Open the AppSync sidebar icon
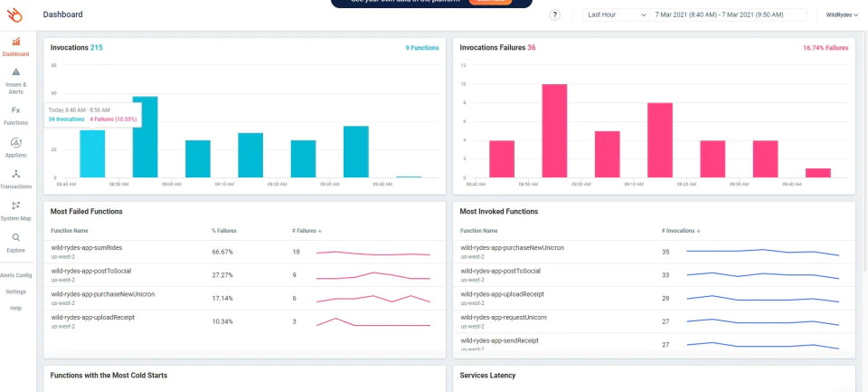The height and width of the screenshot is (392, 868). click(15, 142)
